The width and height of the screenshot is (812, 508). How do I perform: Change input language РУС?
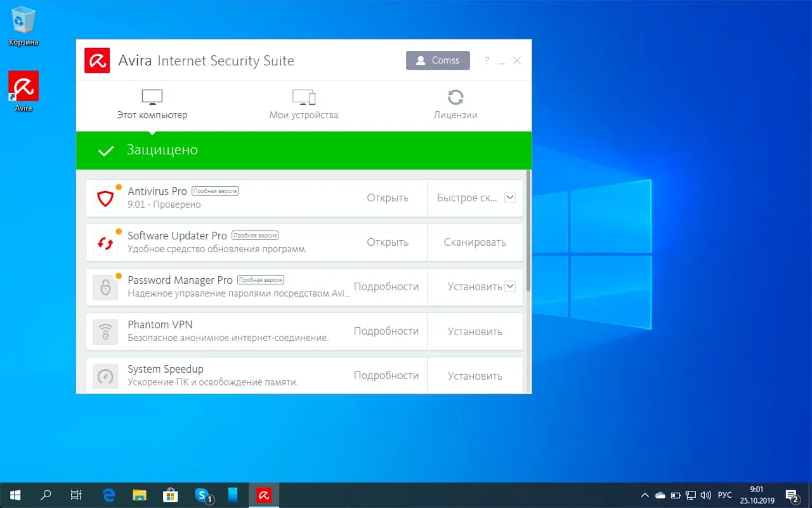pos(725,495)
